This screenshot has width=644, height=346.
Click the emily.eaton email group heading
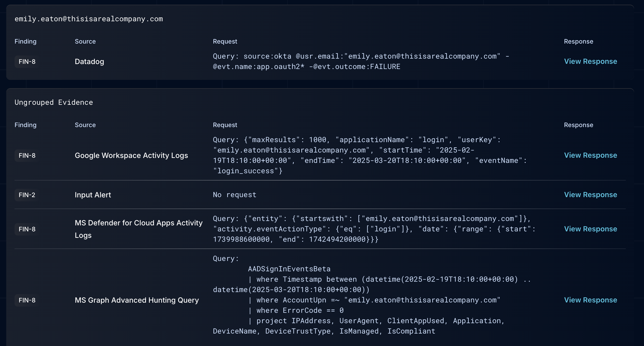[89, 19]
